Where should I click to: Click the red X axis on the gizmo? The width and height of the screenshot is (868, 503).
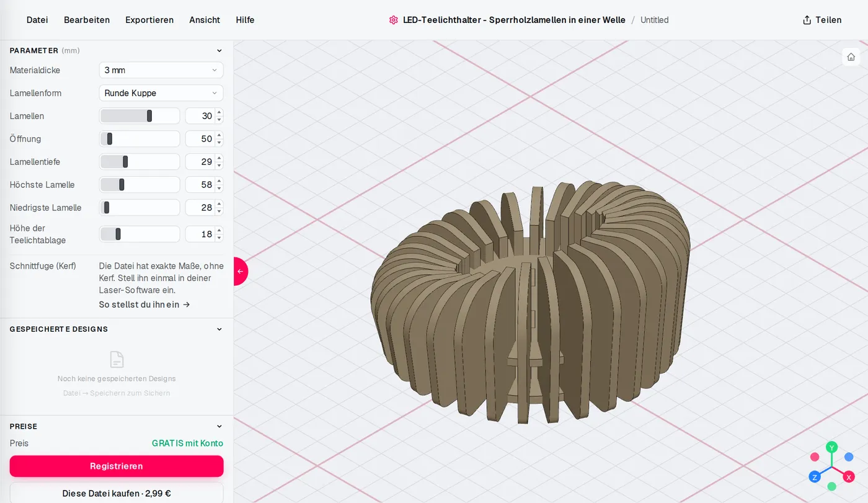(849, 476)
